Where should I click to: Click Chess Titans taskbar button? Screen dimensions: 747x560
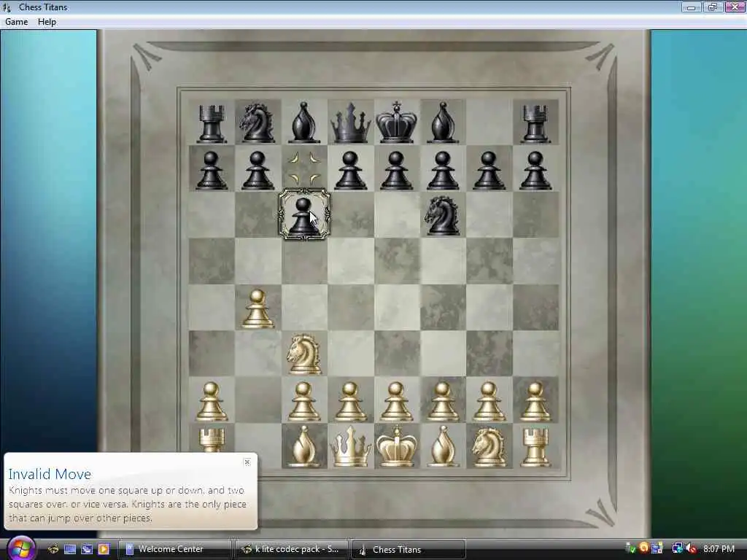408,549
